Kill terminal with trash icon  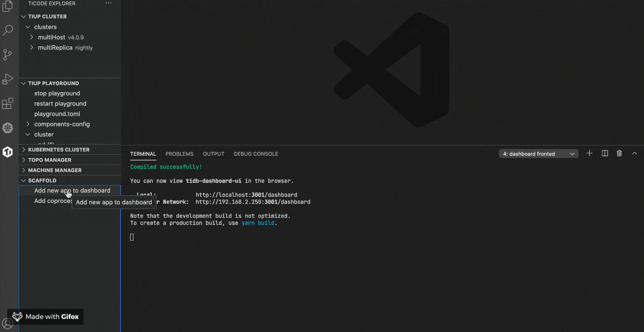pos(619,154)
